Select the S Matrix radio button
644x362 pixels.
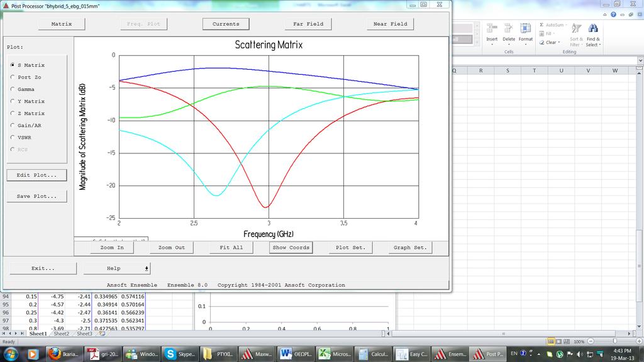[x=13, y=65]
